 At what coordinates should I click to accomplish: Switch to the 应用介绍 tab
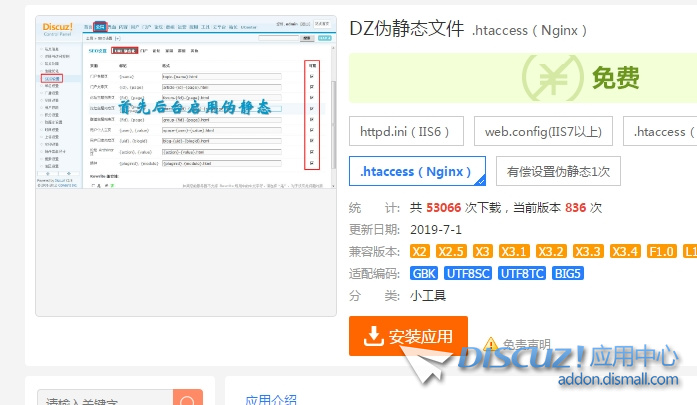(x=271, y=399)
